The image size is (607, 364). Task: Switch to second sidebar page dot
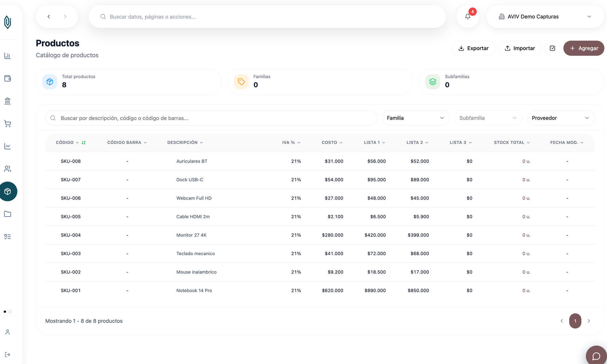(10, 312)
